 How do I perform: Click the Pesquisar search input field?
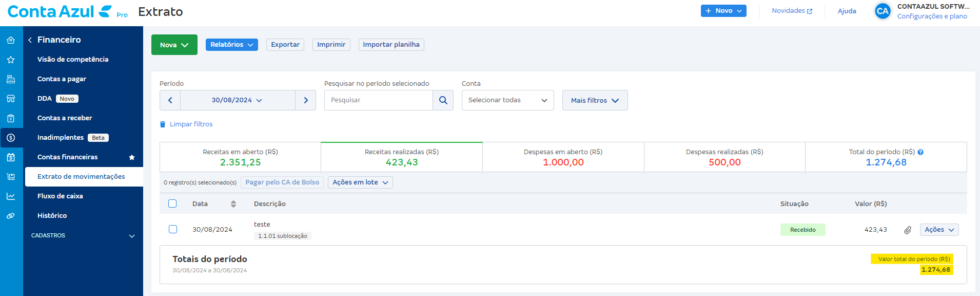(379, 100)
